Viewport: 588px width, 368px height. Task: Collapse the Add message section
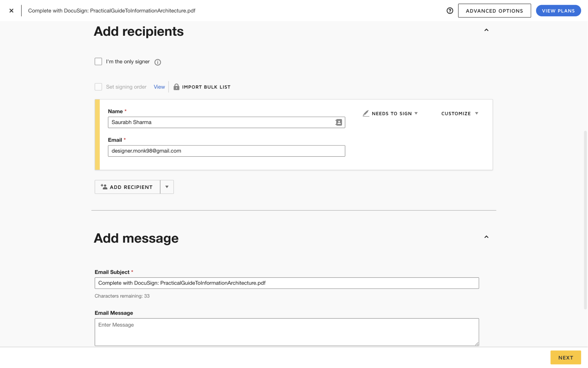pyautogui.click(x=486, y=237)
